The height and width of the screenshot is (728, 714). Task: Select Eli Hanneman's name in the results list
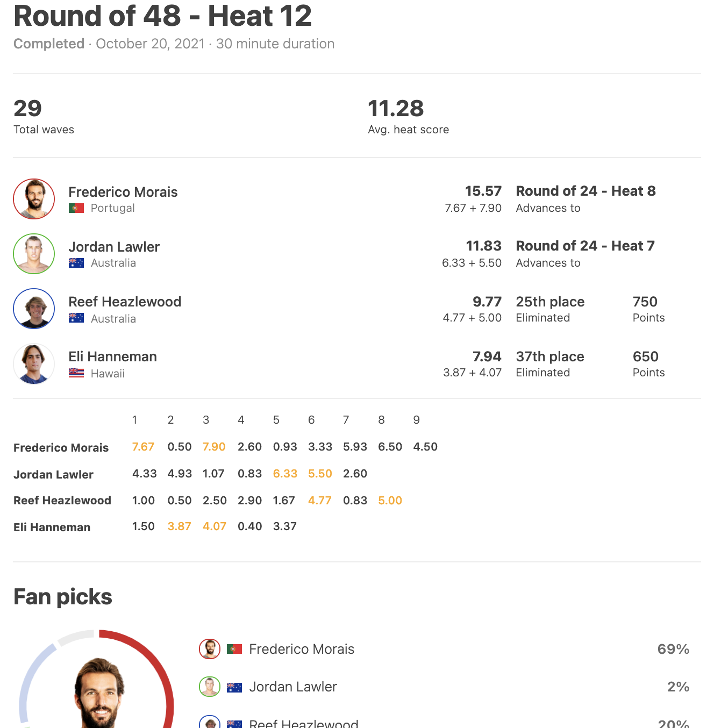[113, 356]
